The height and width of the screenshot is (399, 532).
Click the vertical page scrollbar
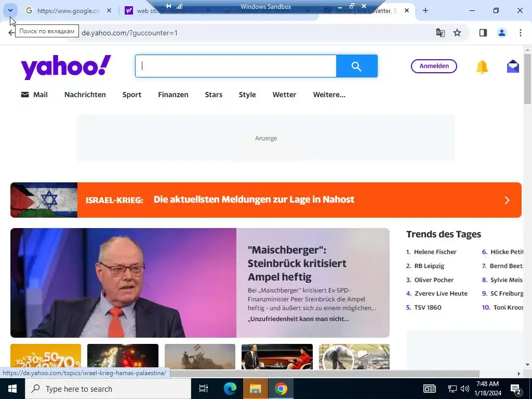[527, 79]
